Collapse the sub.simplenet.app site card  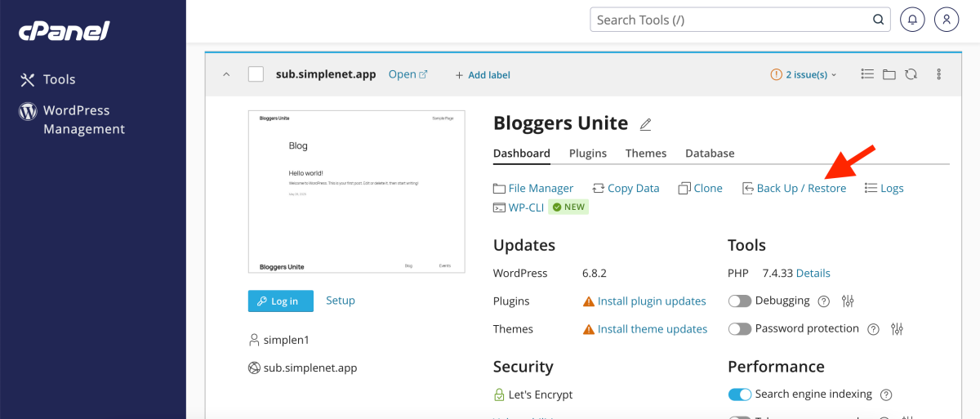point(226,74)
